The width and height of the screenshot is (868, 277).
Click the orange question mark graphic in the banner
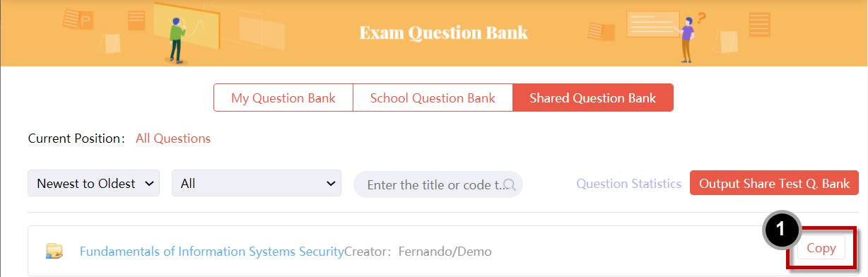tap(701, 18)
